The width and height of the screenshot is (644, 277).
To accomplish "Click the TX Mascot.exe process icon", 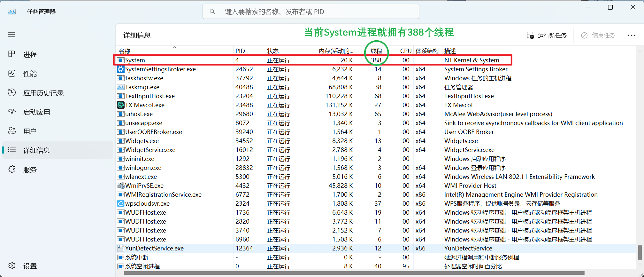I will (121, 105).
